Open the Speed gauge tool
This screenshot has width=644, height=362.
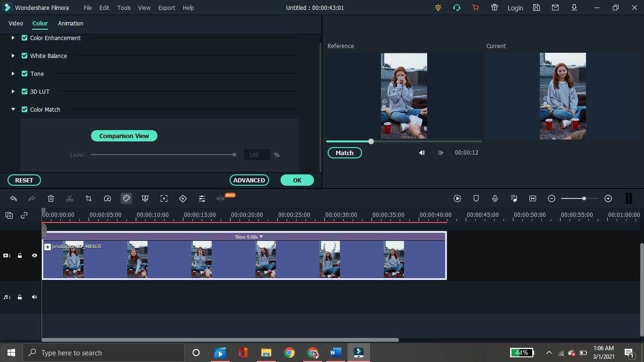107,198
